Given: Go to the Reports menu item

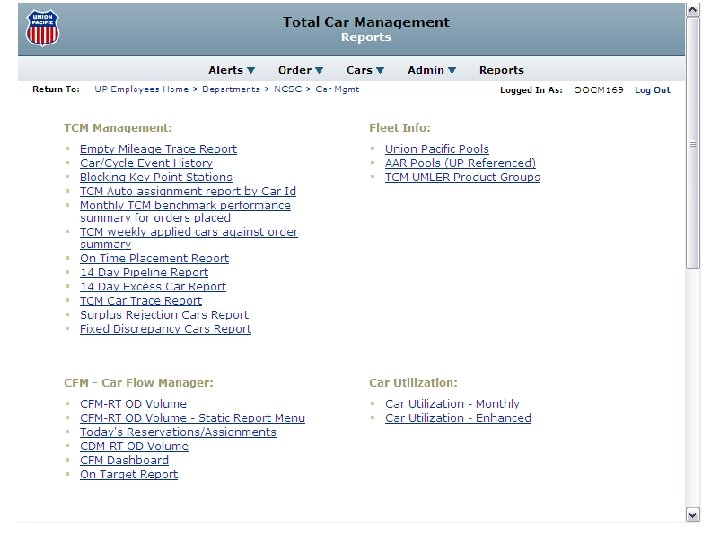Looking at the screenshot, I should pyautogui.click(x=501, y=70).
